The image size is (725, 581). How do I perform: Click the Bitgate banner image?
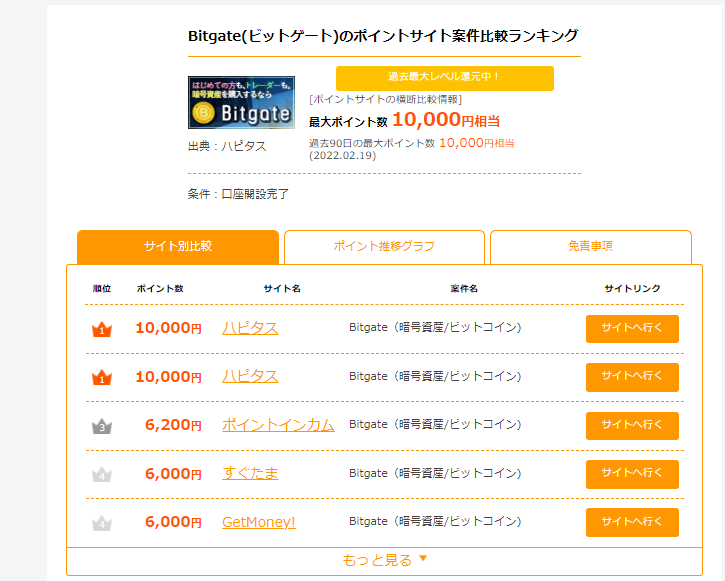click(241, 103)
